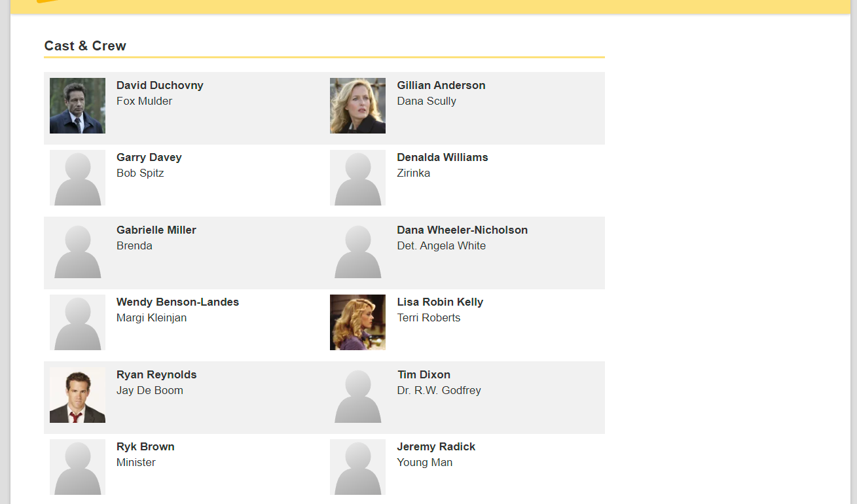Click the Det. Angela White text
This screenshot has height=504, width=857.
click(x=441, y=245)
